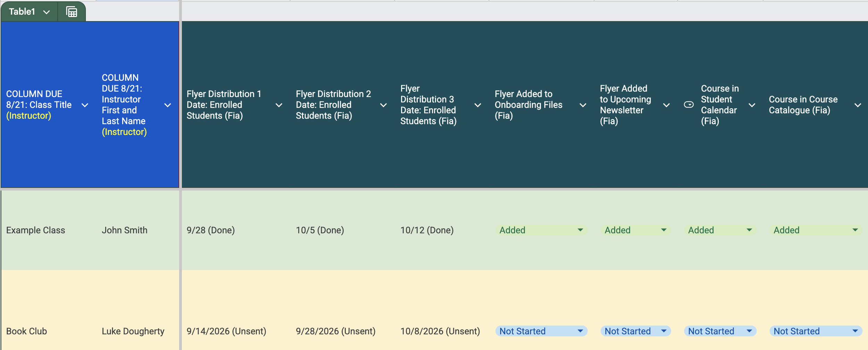
Task: Open Course in Course Catalogue column arrow
Action: coord(858,105)
